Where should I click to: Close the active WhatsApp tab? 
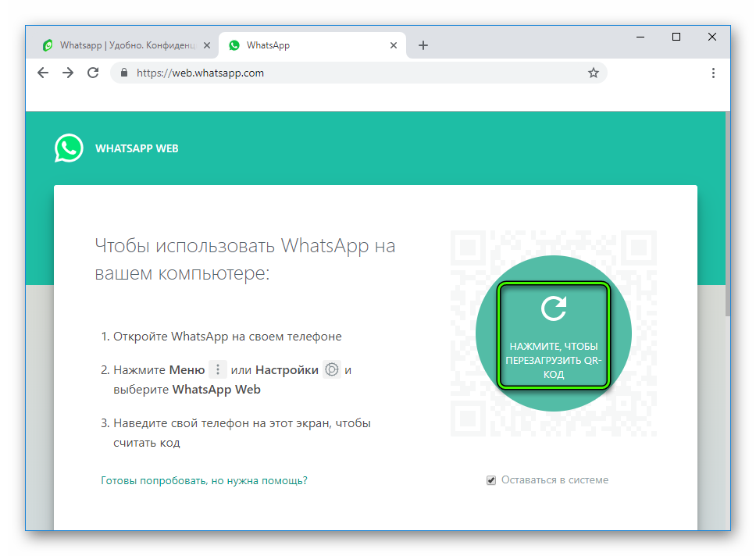[394, 45]
